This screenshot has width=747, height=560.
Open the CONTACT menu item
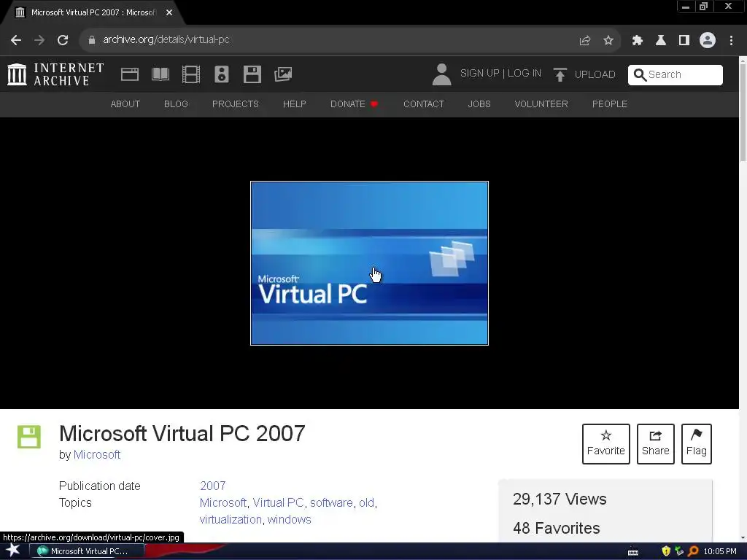coord(424,104)
